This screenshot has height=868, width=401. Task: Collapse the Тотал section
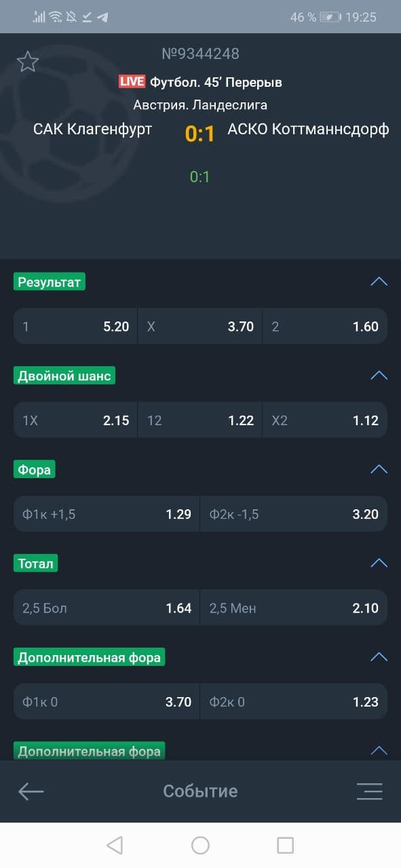pyautogui.click(x=379, y=563)
